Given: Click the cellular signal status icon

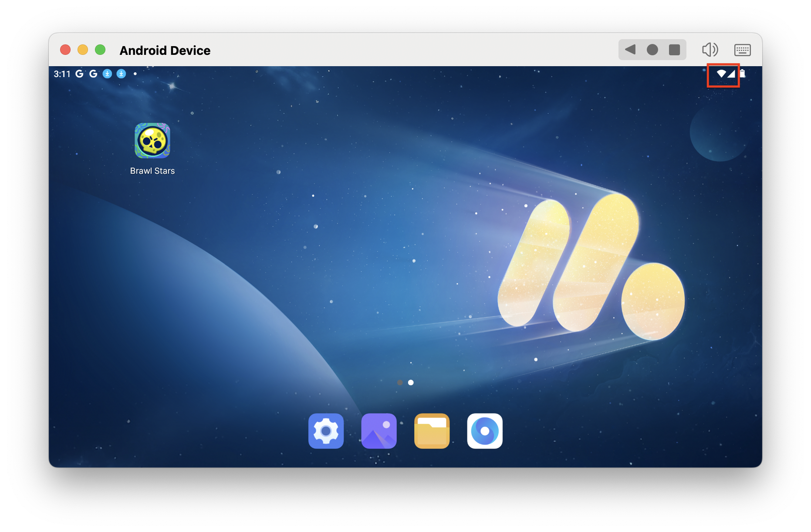Looking at the screenshot, I should pos(731,74).
